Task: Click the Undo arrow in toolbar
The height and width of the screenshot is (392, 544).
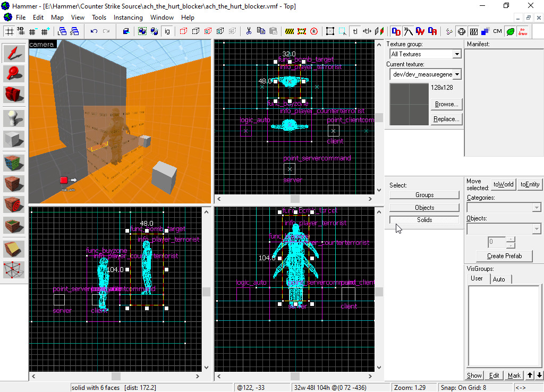Action: tap(94, 31)
